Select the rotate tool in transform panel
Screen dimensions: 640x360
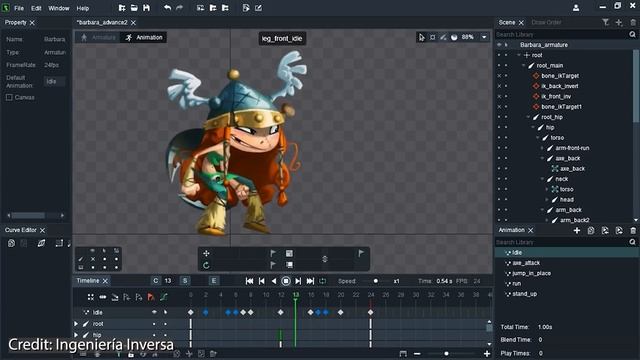(x=206, y=265)
